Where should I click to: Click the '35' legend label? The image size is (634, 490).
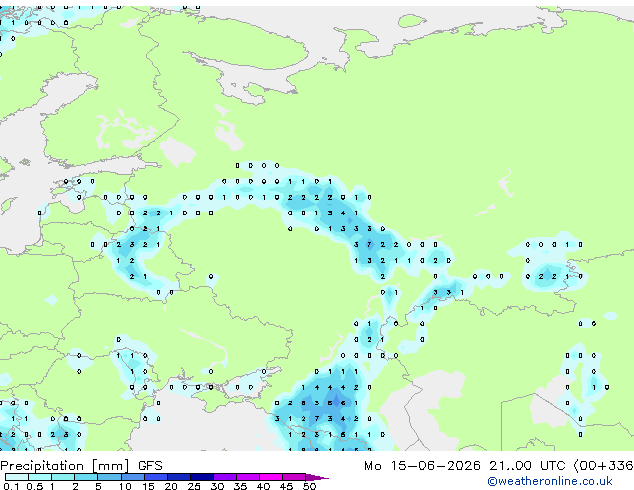click(240, 486)
